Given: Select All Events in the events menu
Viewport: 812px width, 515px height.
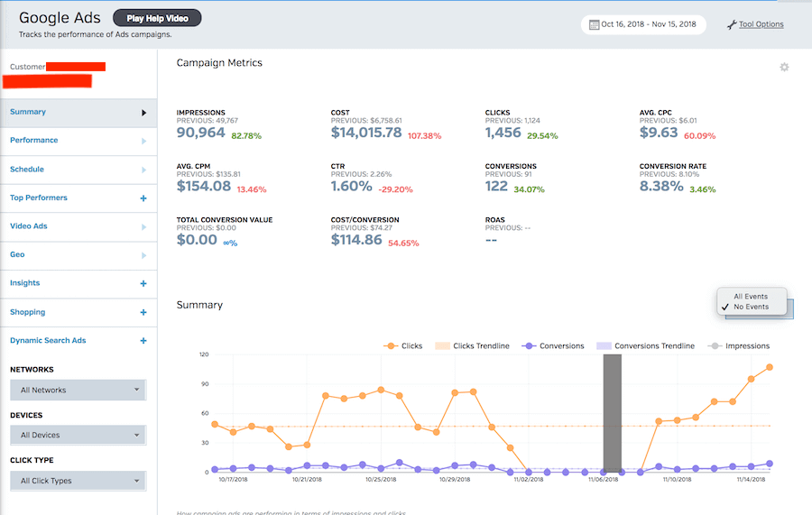Looking at the screenshot, I should pos(751,296).
